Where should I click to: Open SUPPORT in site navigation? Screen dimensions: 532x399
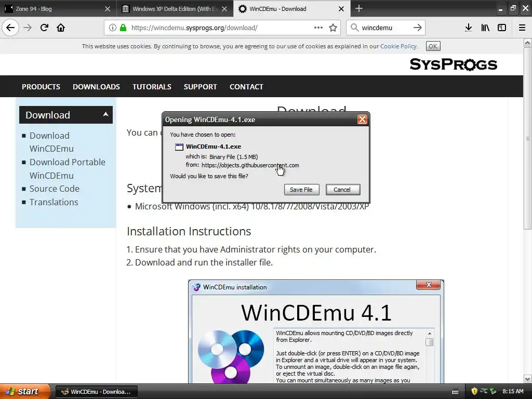200,87
